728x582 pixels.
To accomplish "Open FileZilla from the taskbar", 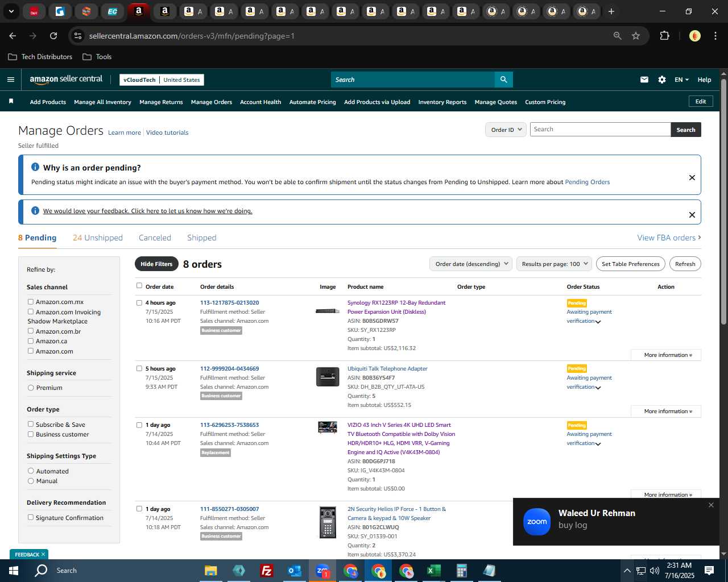I will click(266, 571).
